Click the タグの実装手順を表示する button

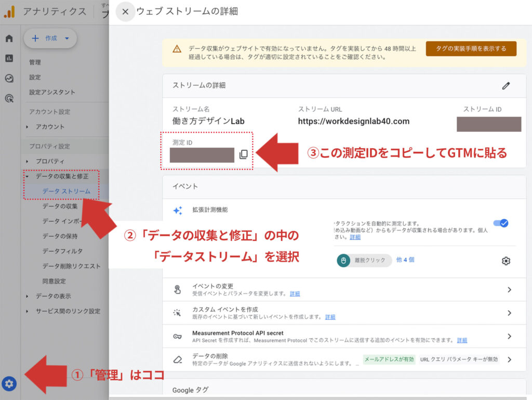point(471,48)
